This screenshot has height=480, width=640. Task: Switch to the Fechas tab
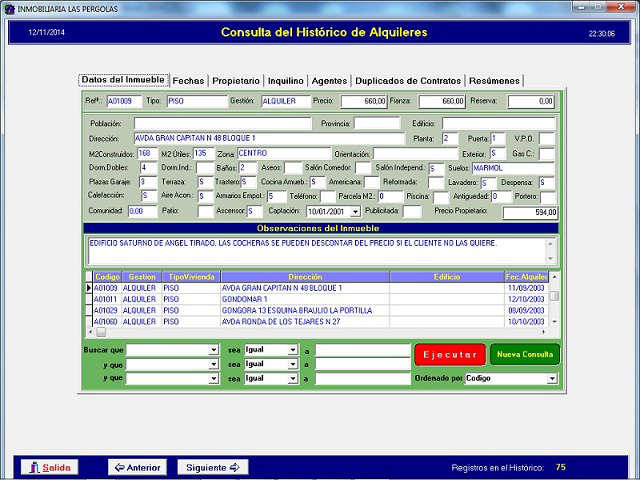[188, 81]
